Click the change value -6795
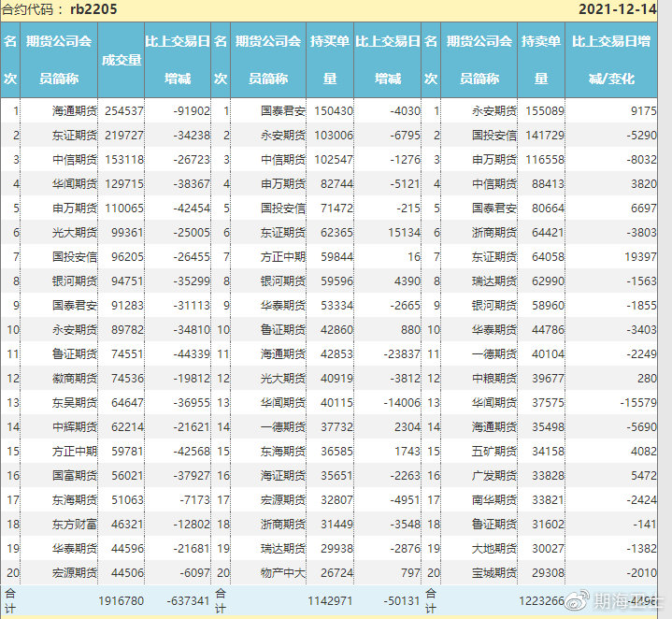Viewport: 672px width, 619px height. (405, 136)
